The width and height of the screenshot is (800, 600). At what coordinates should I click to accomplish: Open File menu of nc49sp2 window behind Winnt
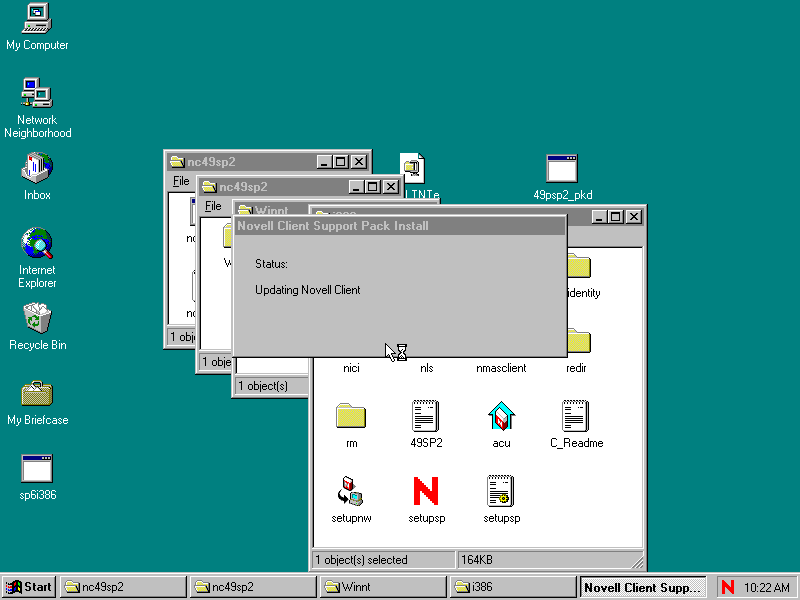pyautogui.click(x=213, y=206)
